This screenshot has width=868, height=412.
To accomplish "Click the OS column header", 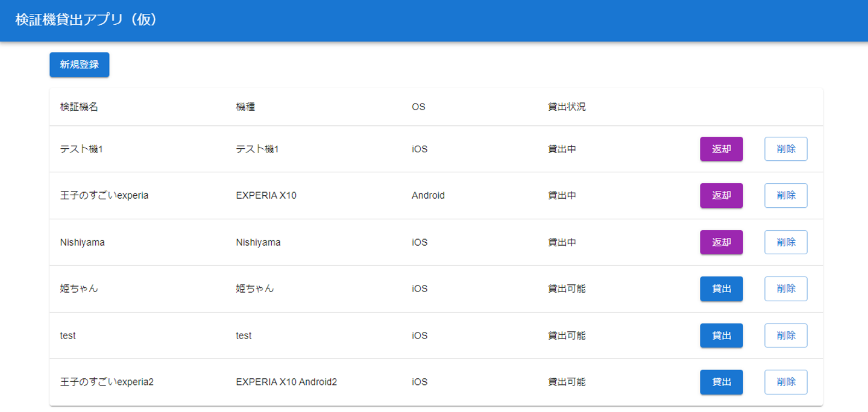I will click(418, 107).
